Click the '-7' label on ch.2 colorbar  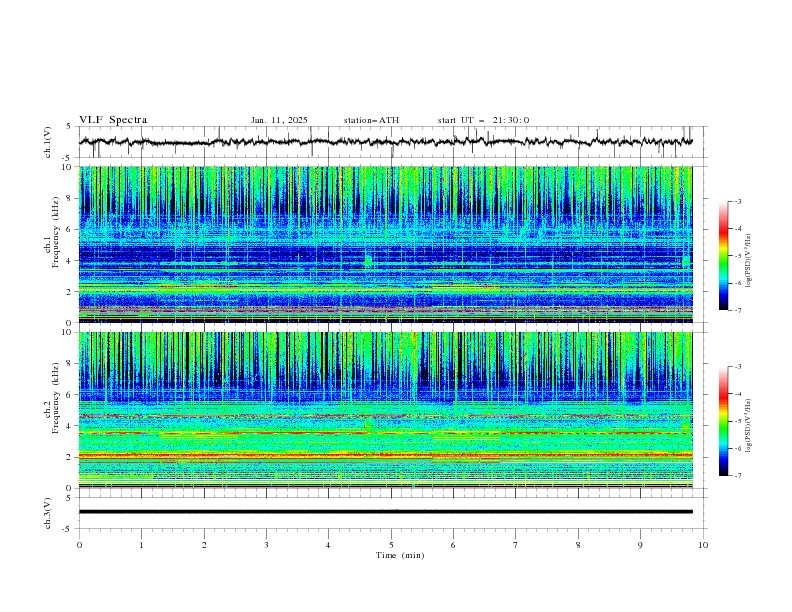(x=737, y=476)
